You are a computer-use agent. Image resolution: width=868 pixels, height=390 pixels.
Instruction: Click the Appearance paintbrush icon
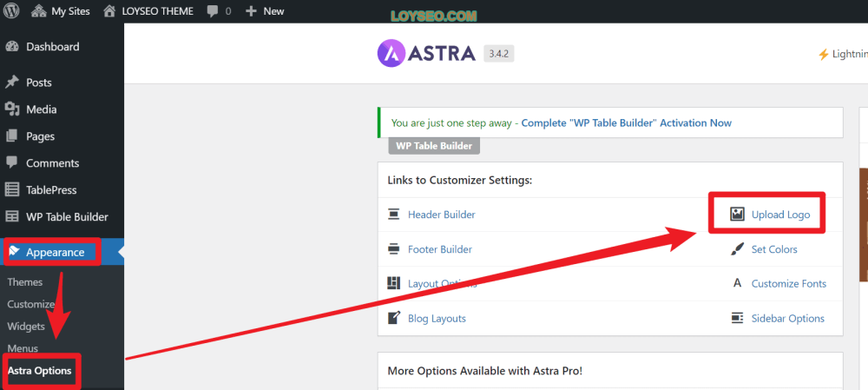coord(15,252)
